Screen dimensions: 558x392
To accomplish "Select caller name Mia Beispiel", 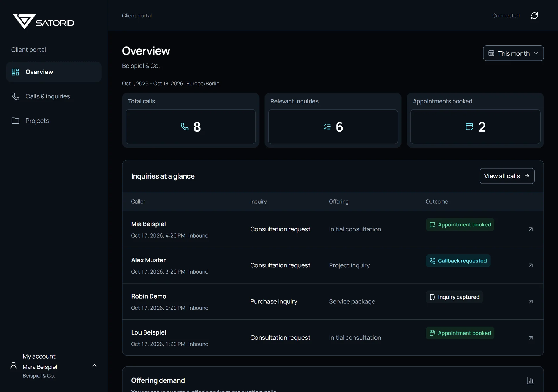I will pos(149,224).
